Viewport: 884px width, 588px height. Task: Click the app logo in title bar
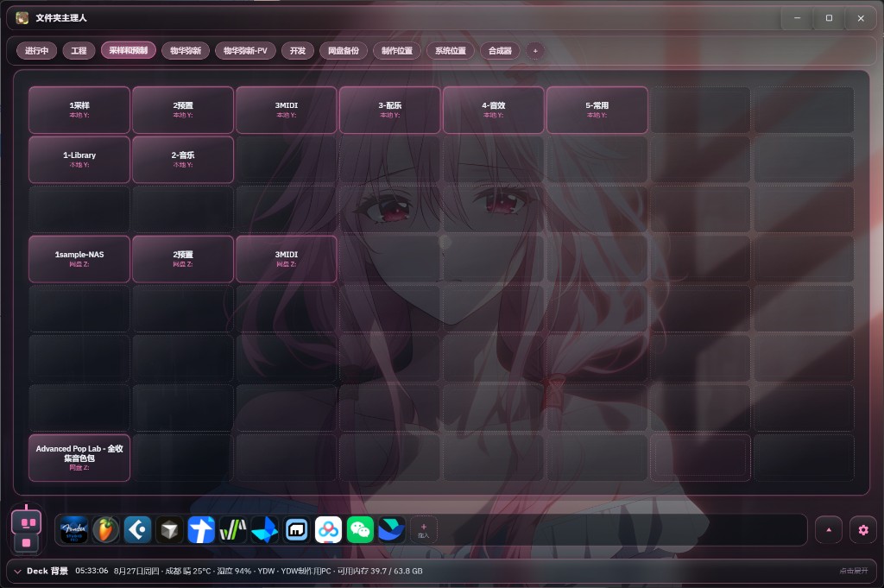pos(22,18)
